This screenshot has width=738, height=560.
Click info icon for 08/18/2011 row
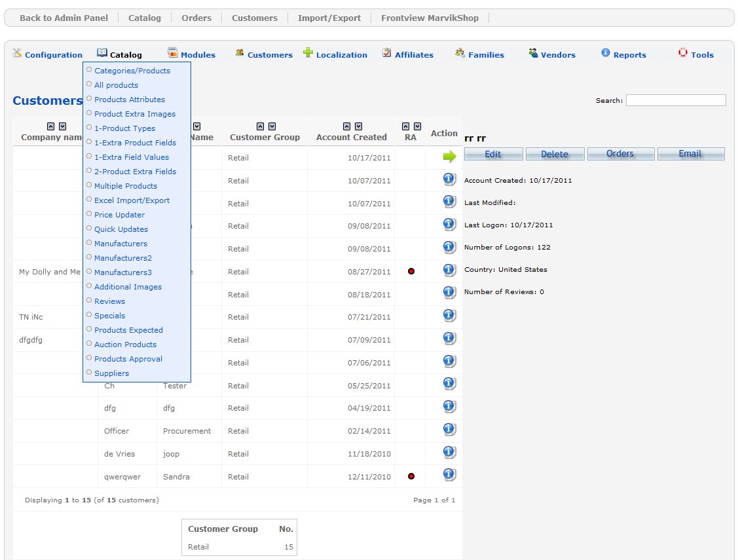coord(449,293)
